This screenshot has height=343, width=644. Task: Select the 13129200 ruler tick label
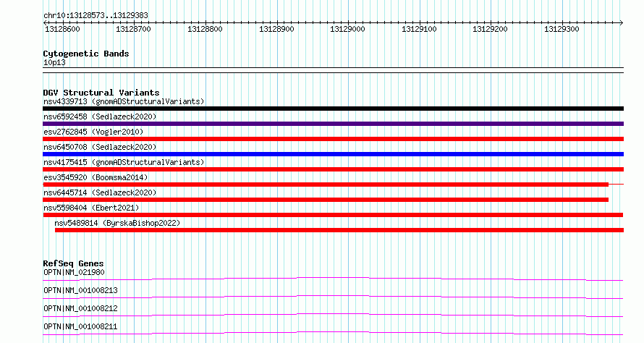tap(490, 29)
